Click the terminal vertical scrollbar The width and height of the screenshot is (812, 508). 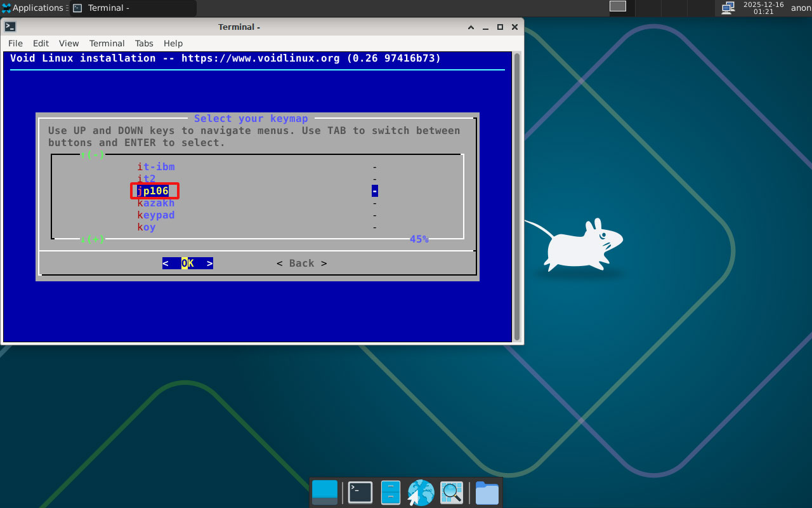point(517,197)
